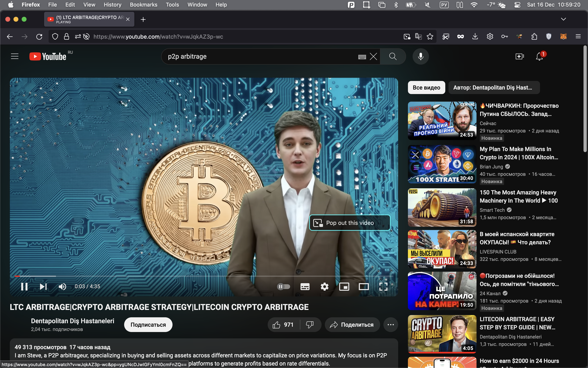Viewport: 588px width, 368px height.
Task: Switch to theater mode
Action: [x=364, y=286]
